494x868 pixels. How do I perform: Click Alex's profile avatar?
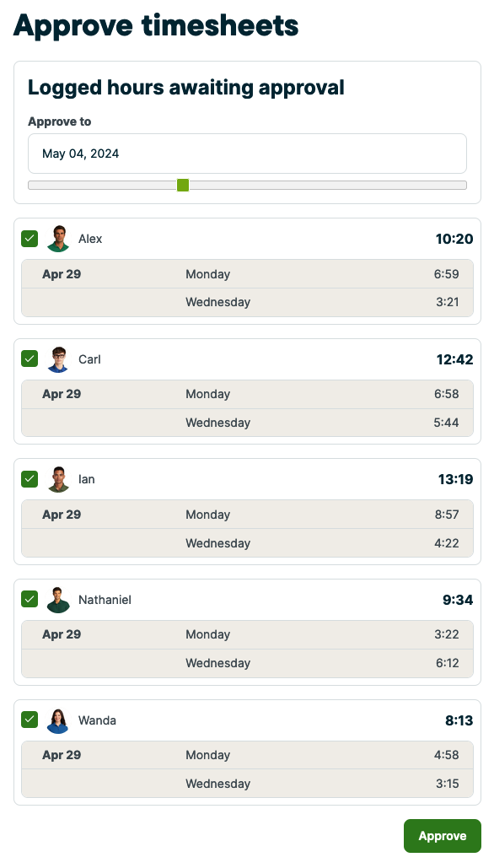(58, 239)
